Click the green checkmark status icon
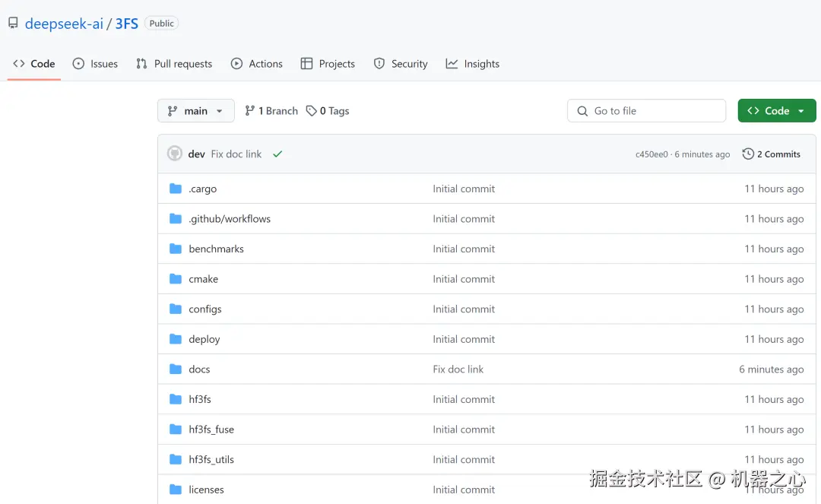 click(x=277, y=154)
